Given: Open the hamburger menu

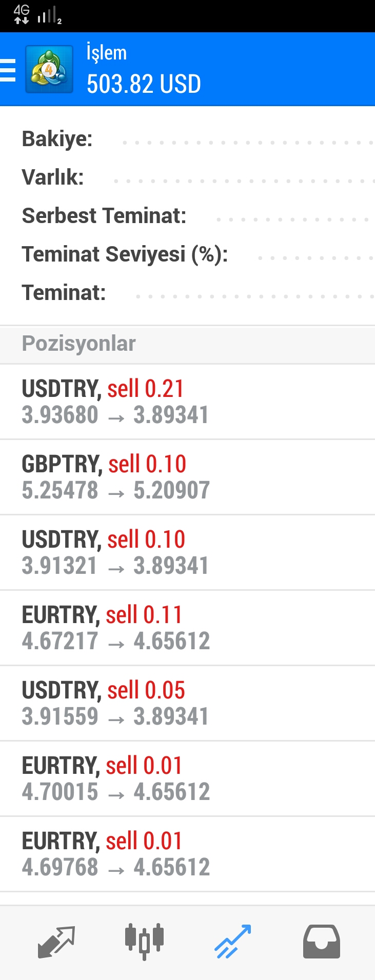Looking at the screenshot, I should point(8,70).
